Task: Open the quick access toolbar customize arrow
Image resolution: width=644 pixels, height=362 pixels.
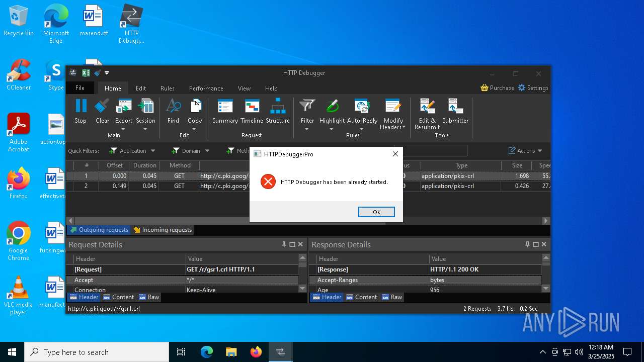Action: click(107, 73)
